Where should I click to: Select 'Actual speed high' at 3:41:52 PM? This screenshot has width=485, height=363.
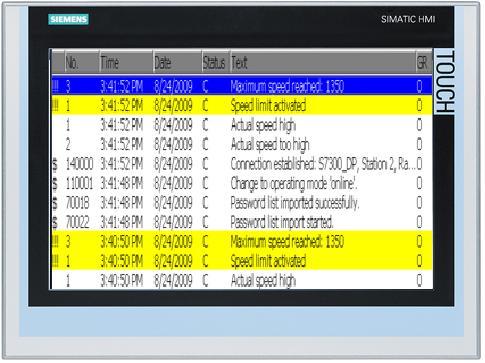[242, 125]
